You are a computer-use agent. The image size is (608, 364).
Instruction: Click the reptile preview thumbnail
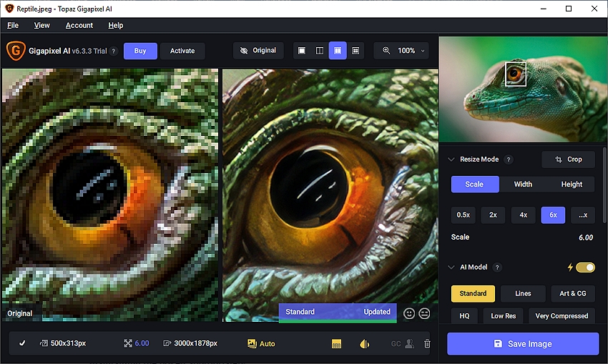coord(522,89)
